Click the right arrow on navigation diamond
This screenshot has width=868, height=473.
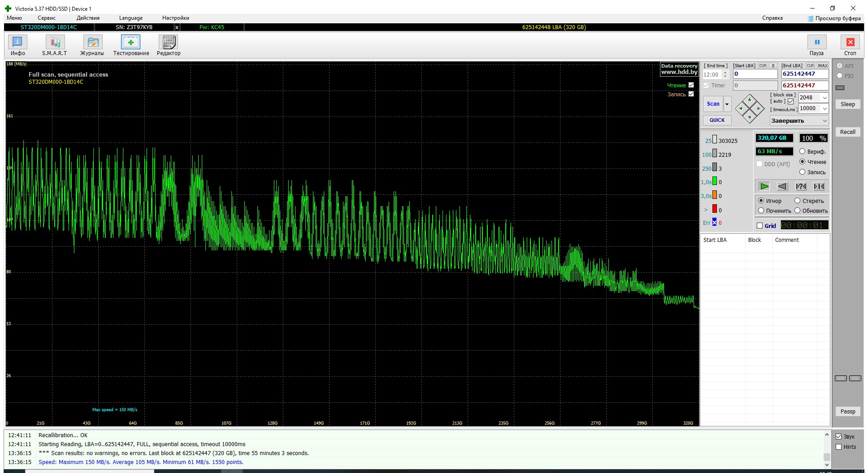pos(759,108)
